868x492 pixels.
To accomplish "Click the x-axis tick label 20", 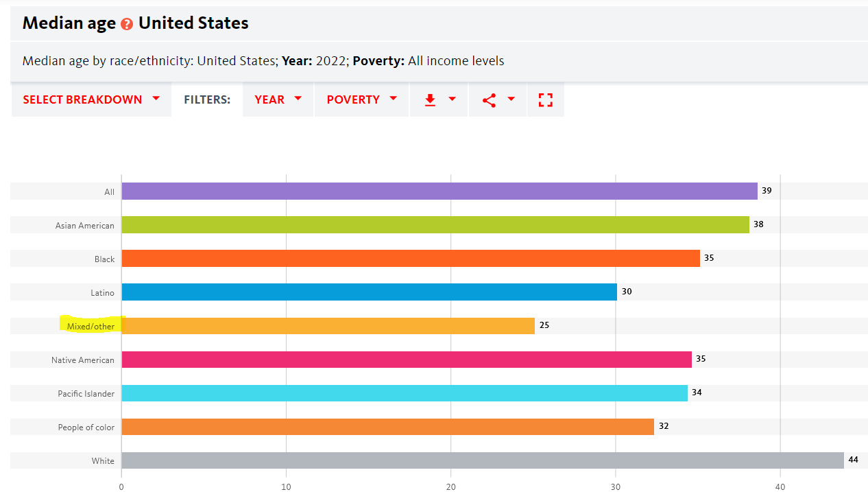I will [450, 487].
